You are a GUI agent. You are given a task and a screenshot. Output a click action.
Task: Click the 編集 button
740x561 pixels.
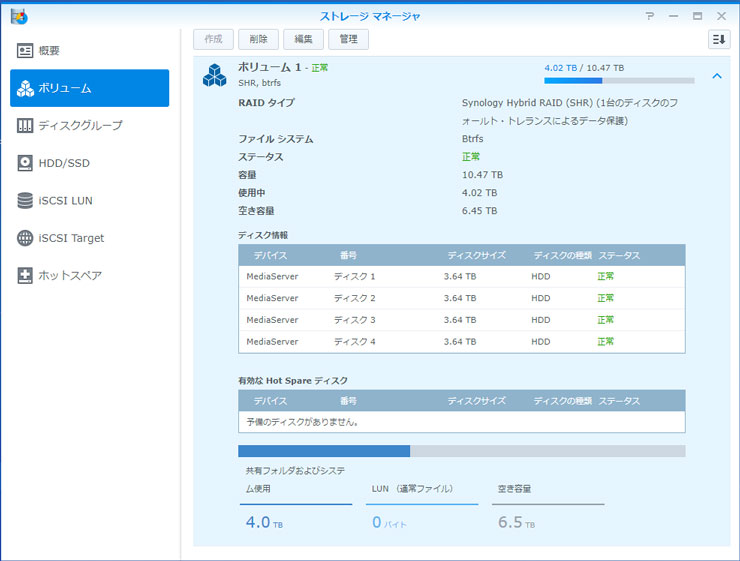pos(303,39)
